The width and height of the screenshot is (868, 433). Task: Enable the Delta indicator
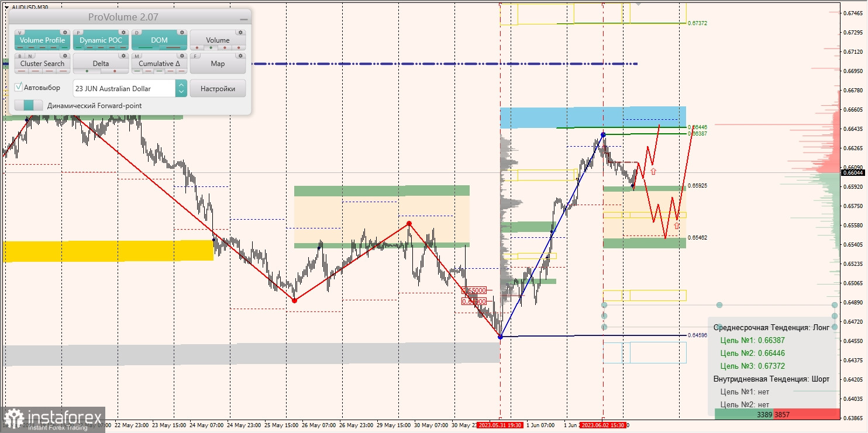[x=101, y=63]
